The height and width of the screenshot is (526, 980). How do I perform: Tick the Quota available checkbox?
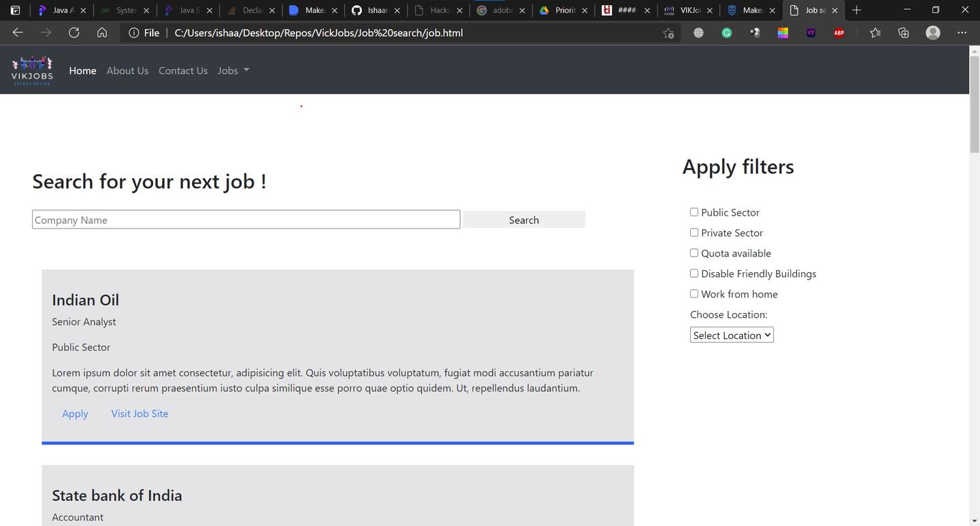pos(694,253)
